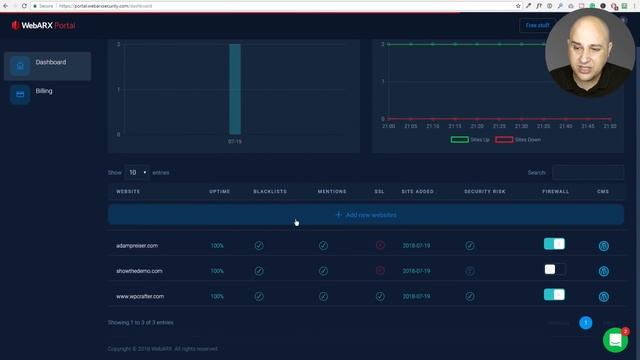Click mentions check icon for adampreiser.com
This screenshot has height=360, width=640.
pyautogui.click(x=323, y=245)
